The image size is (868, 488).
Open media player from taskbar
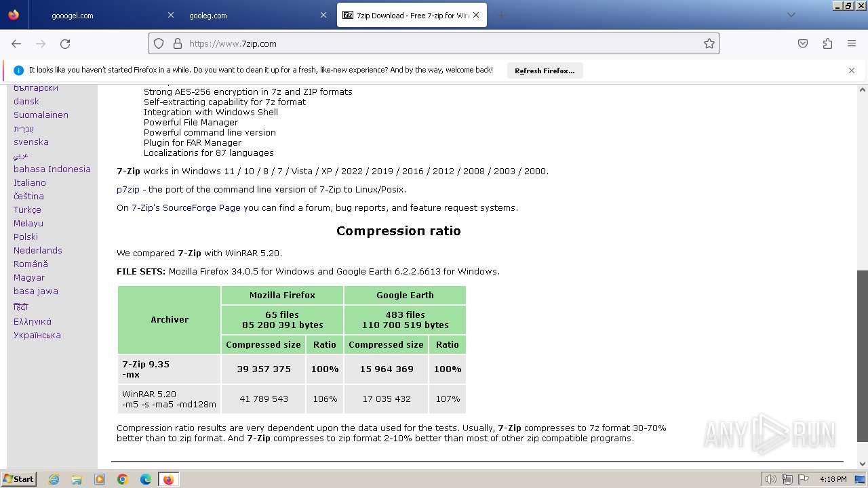click(100, 479)
